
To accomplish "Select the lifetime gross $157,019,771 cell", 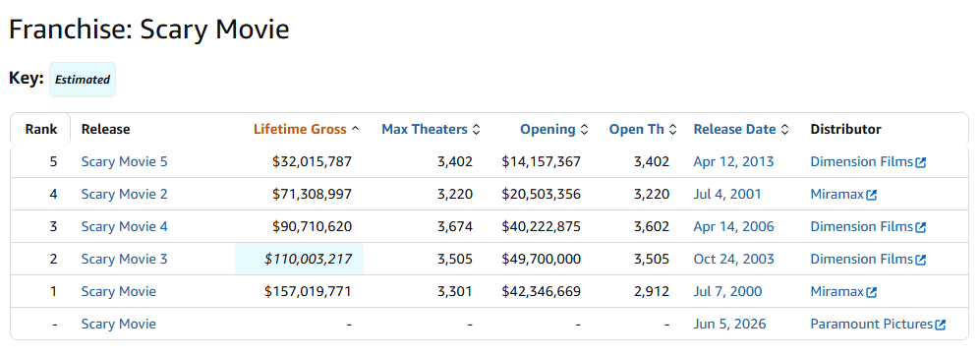I will coord(308,291).
